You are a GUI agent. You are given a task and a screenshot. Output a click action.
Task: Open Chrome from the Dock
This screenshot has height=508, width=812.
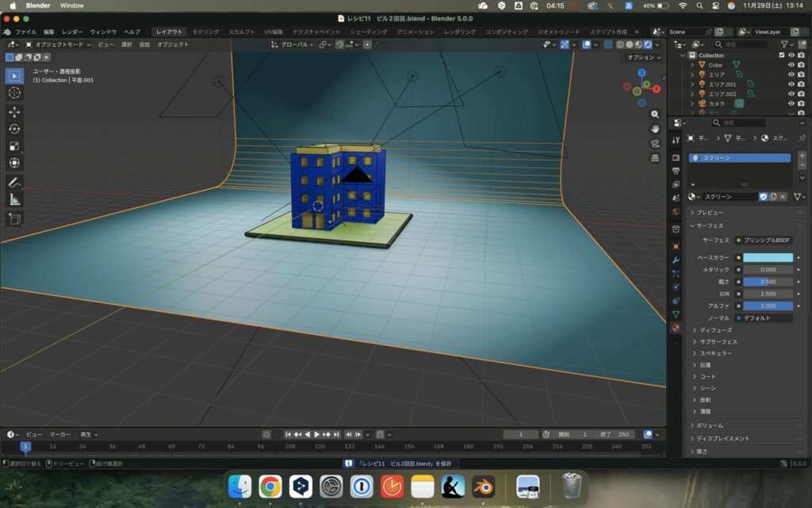click(x=270, y=487)
